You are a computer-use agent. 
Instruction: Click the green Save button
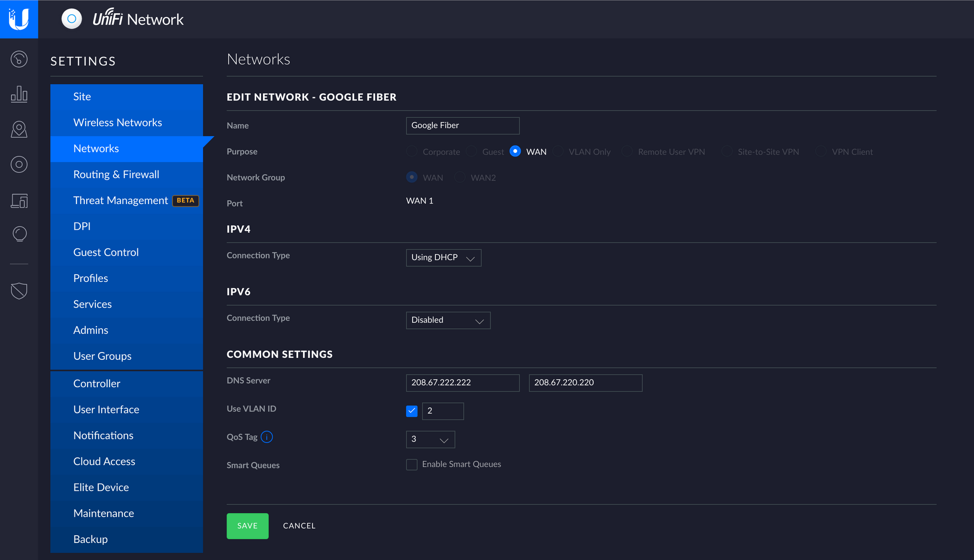coord(247,526)
